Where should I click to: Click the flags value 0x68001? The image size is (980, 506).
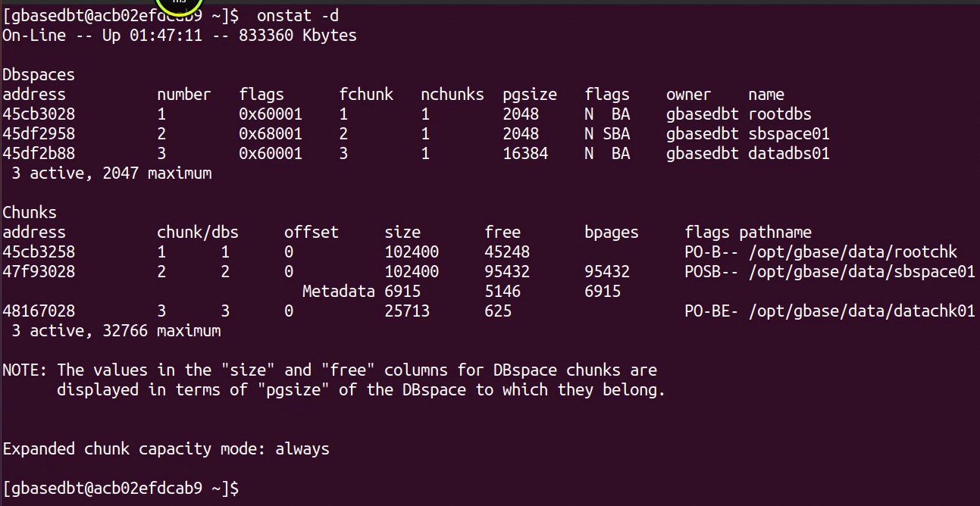(271, 134)
